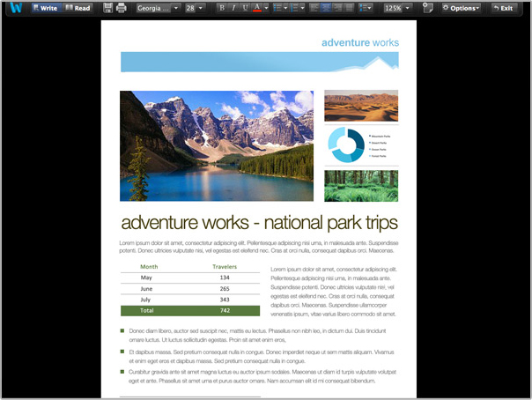Open the Options menu

pos(461,8)
